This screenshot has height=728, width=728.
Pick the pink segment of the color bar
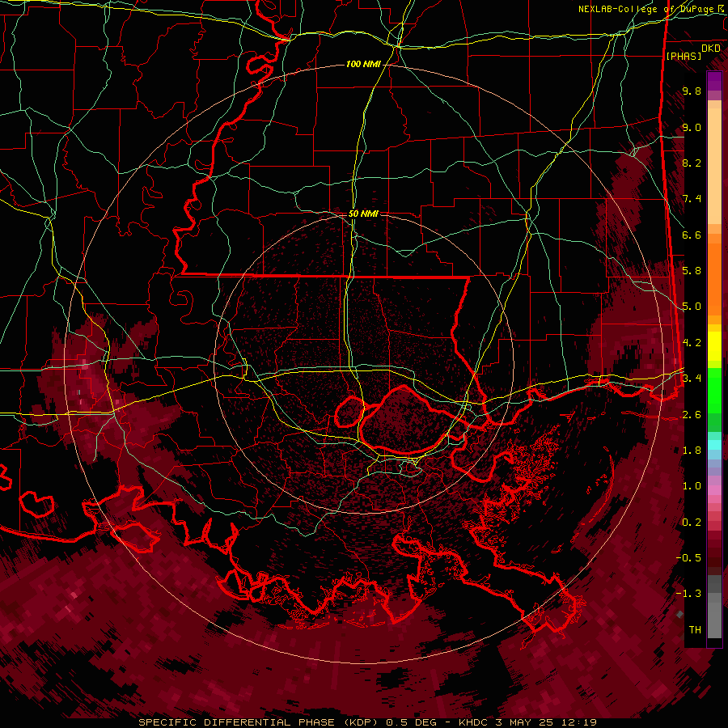pos(714,490)
